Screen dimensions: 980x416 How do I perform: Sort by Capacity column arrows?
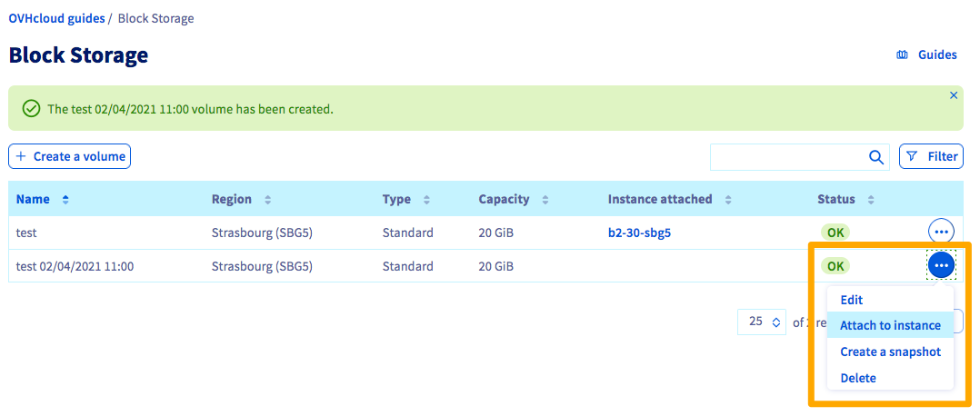click(x=545, y=200)
